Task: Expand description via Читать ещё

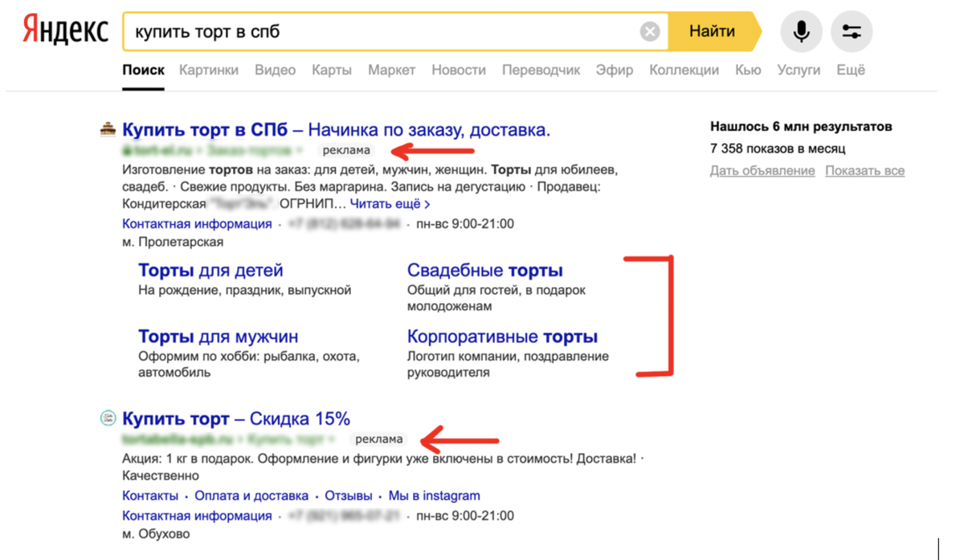Action: (390, 204)
